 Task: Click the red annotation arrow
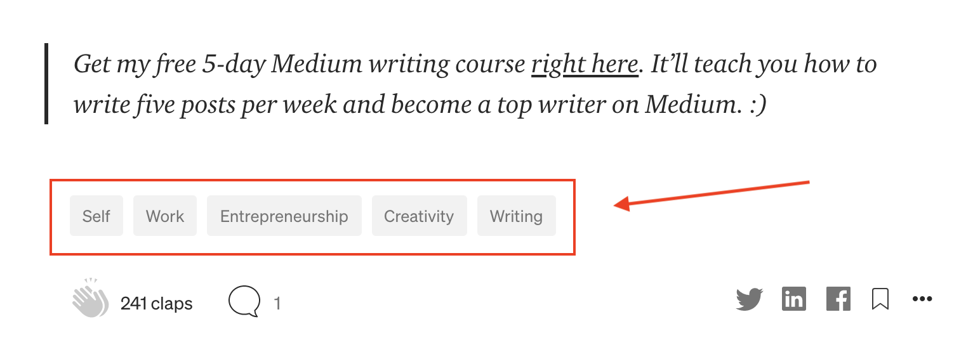tap(712, 194)
